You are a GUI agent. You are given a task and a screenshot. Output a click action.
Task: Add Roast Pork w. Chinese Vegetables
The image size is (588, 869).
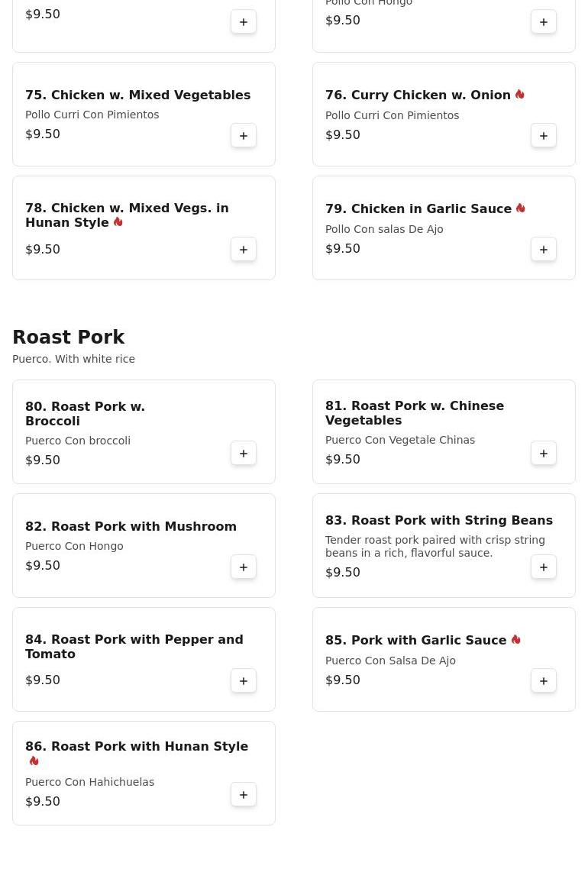[544, 454]
